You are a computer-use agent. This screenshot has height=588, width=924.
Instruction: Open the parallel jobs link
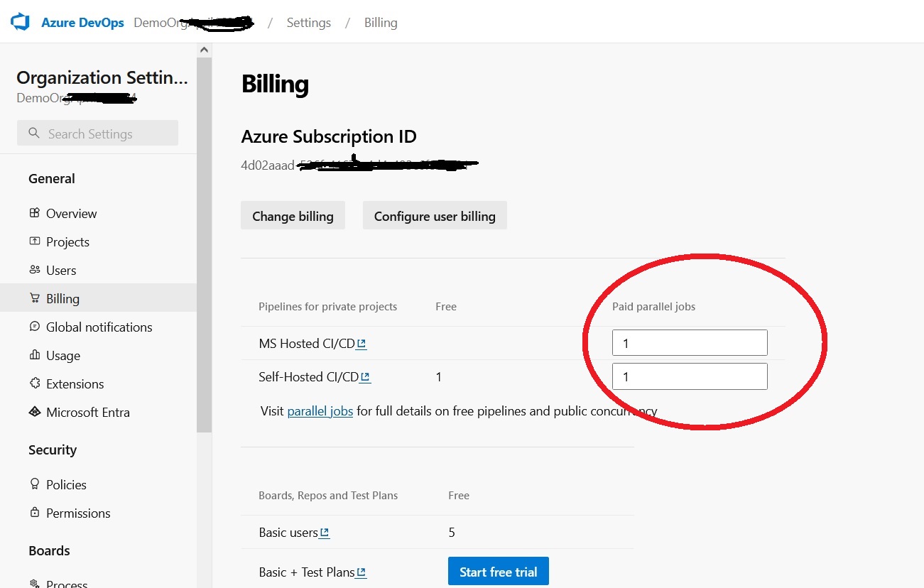[x=320, y=410]
